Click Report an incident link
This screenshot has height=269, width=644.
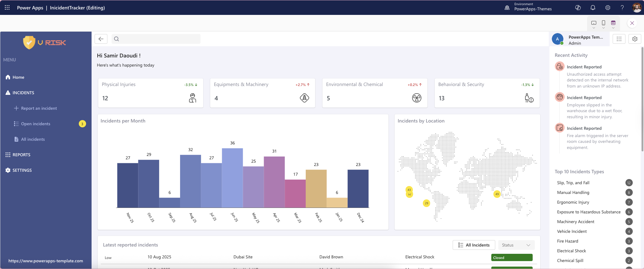pyautogui.click(x=39, y=108)
